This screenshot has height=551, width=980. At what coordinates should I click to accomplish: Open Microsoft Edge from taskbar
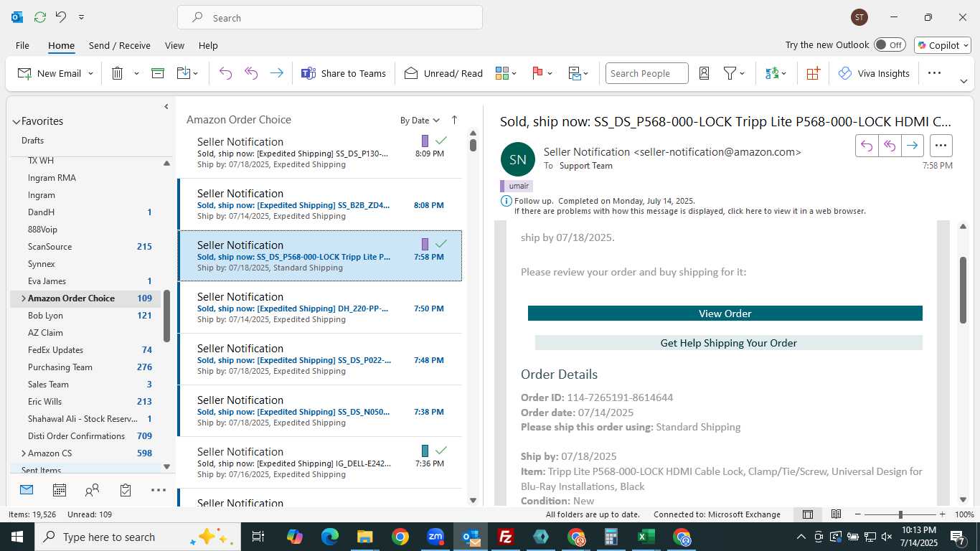330,537
